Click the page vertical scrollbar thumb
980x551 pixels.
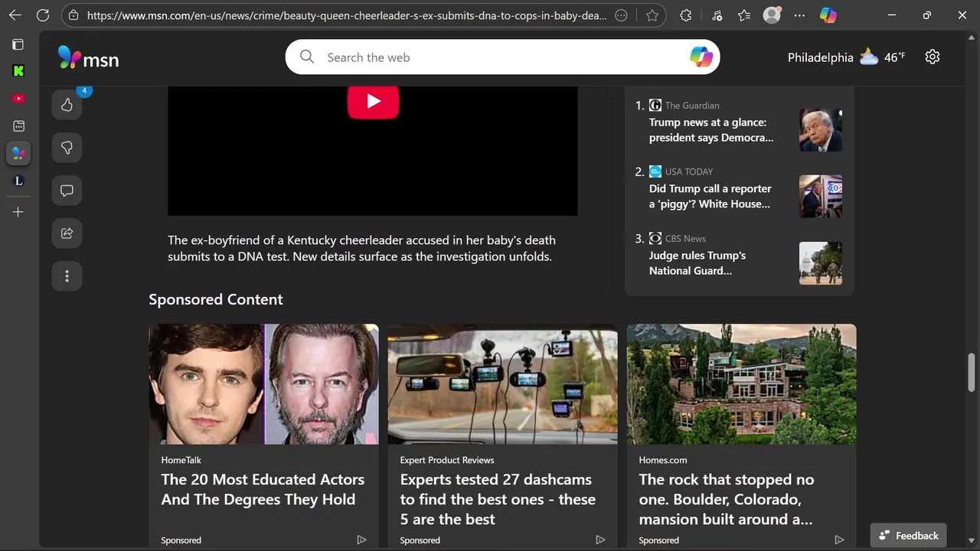(x=972, y=373)
